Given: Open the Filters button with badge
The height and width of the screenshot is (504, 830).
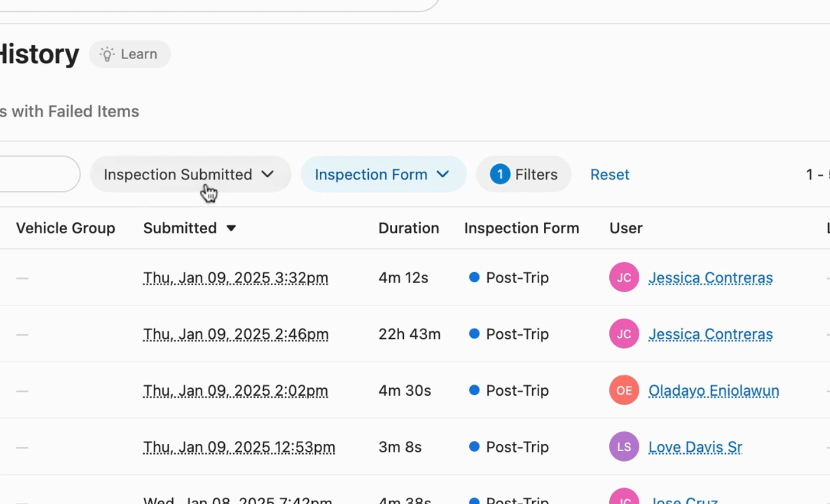Looking at the screenshot, I should pos(523,174).
